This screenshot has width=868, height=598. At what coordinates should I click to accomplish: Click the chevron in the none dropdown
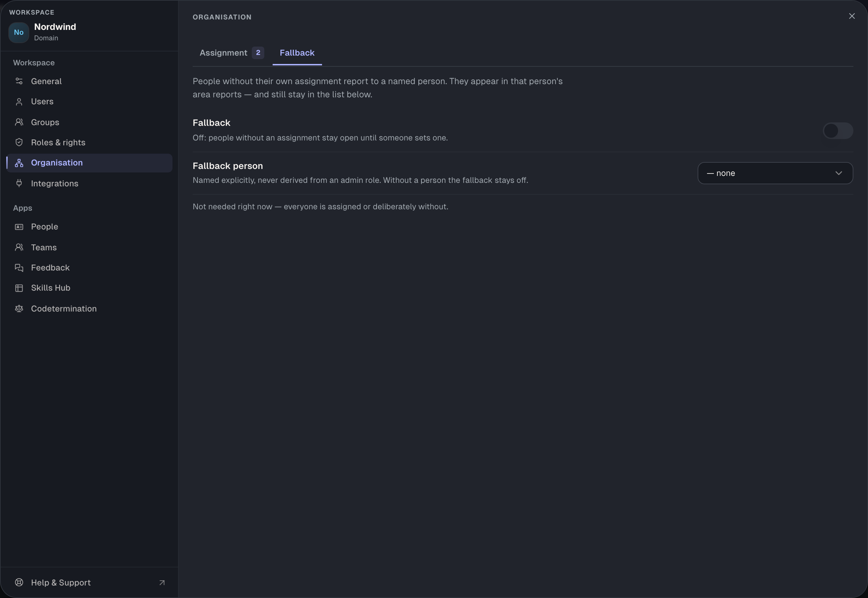[x=839, y=173]
